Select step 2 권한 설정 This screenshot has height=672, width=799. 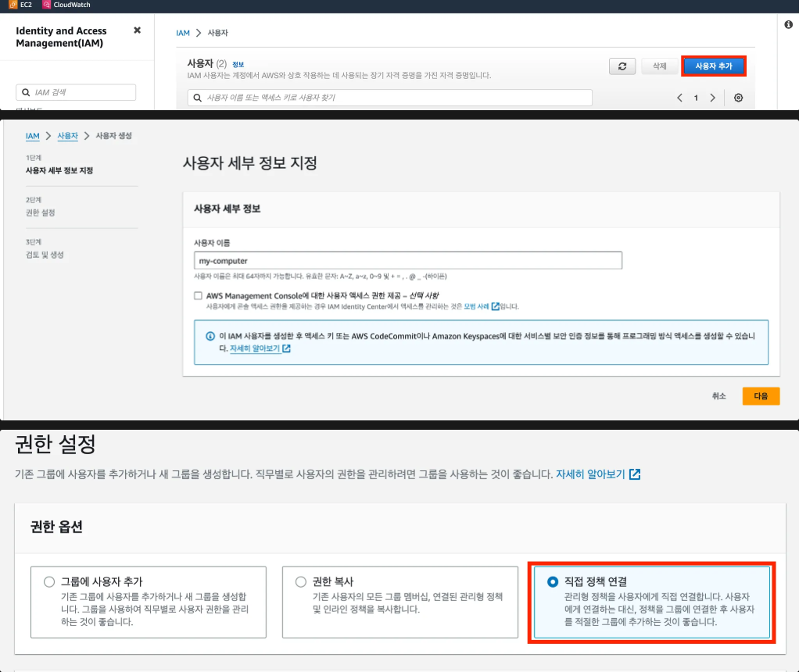point(40,213)
